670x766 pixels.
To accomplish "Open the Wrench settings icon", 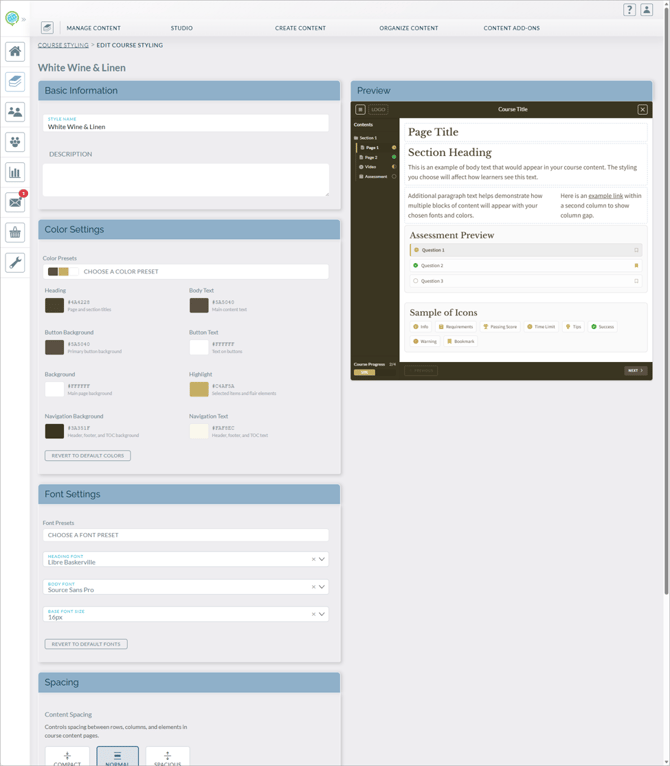I will tap(15, 263).
